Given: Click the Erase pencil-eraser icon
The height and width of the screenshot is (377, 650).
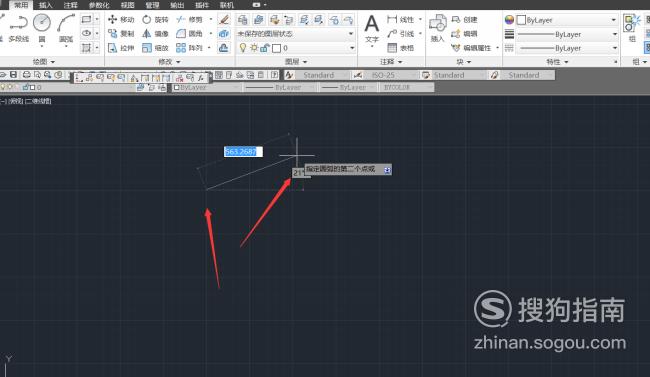Looking at the screenshot, I should [x=224, y=19].
